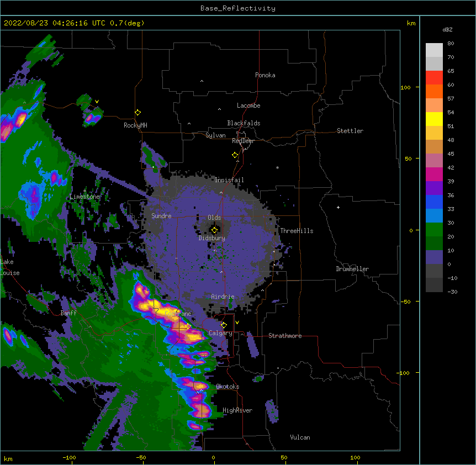Click the Ponoka city label
This screenshot has width=476, height=465.
coord(265,75)
